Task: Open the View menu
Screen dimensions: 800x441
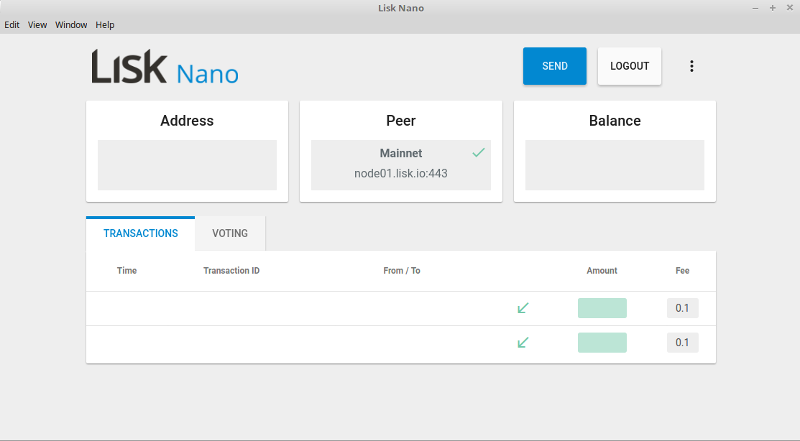Action: point(37,25)
